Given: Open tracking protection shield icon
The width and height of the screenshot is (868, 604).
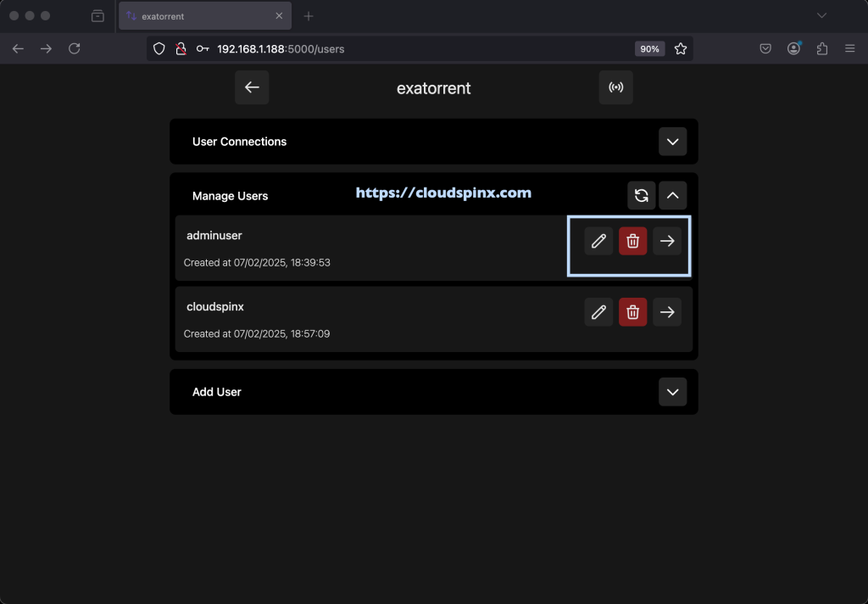Looking at the screenshot, I should 159,48.
